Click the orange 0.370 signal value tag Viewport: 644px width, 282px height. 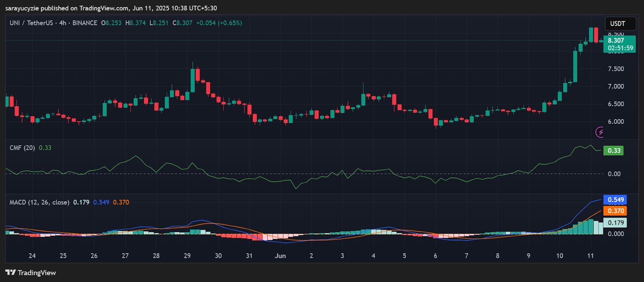coord(615,211)
